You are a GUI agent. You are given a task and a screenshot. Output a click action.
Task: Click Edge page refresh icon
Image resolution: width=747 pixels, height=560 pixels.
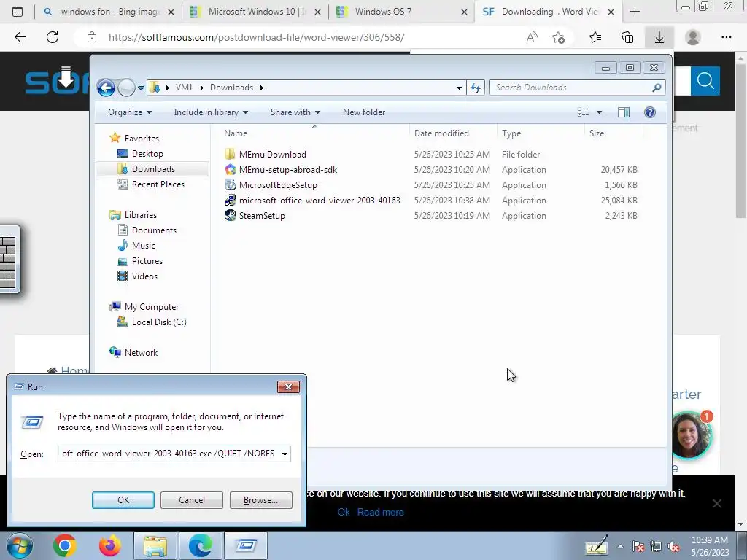click(x=53, y=37)
